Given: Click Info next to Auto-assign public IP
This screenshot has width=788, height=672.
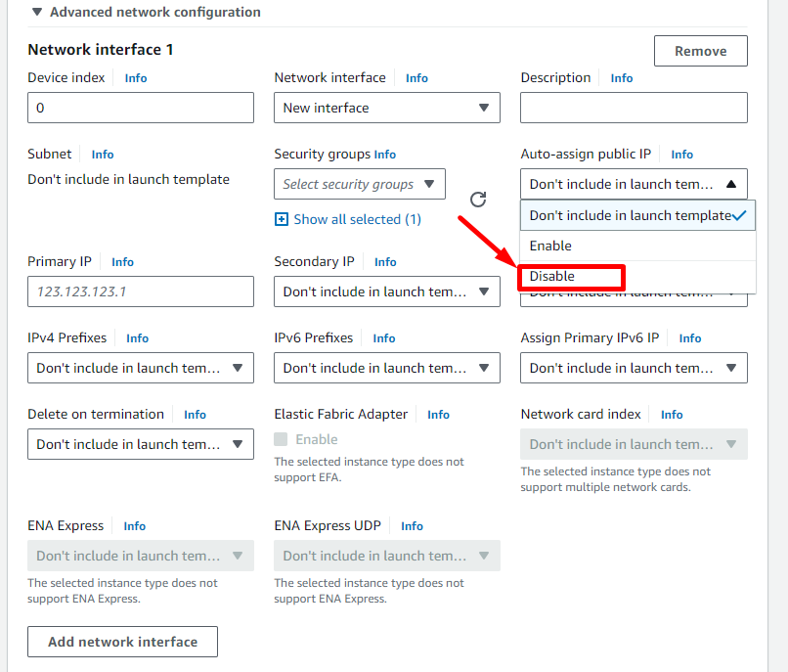Looking at the screenshot, I should (681, 154).
